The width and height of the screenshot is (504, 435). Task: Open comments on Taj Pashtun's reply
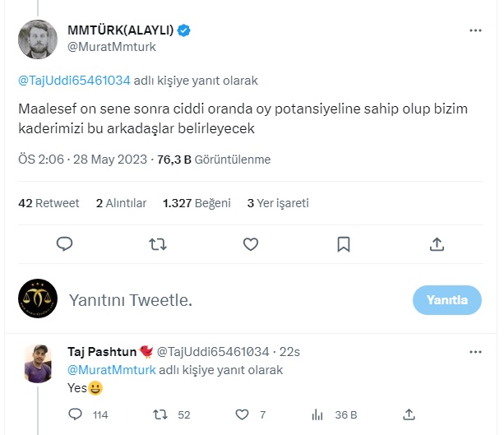76,414
